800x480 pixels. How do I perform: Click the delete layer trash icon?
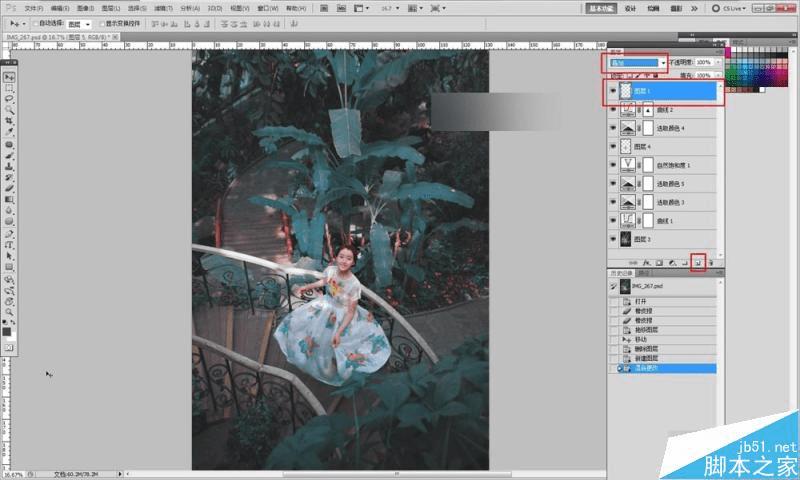point(712,262)
